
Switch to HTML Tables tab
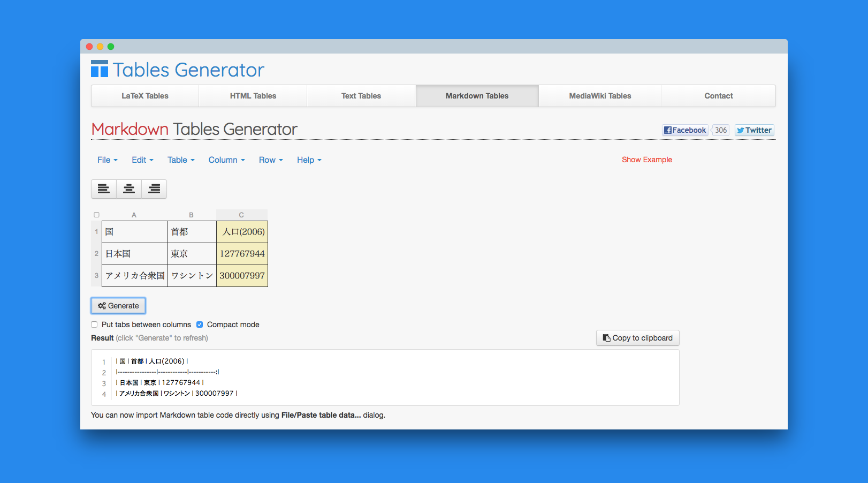click(253, 96)
